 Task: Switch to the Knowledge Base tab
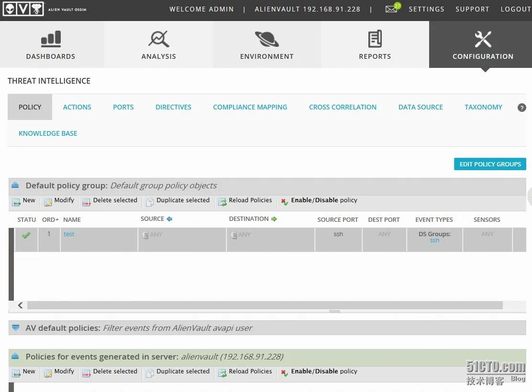(48, 133)
